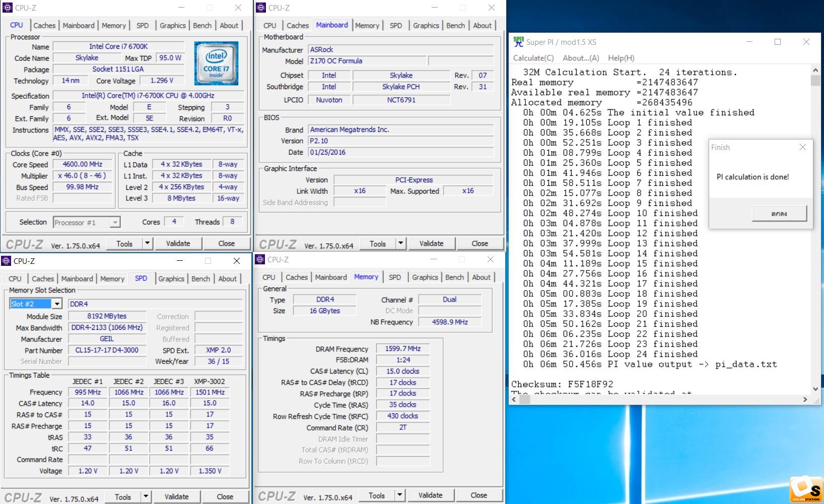Click Super PI horizontal scrollbar thumb

[525, 399]
